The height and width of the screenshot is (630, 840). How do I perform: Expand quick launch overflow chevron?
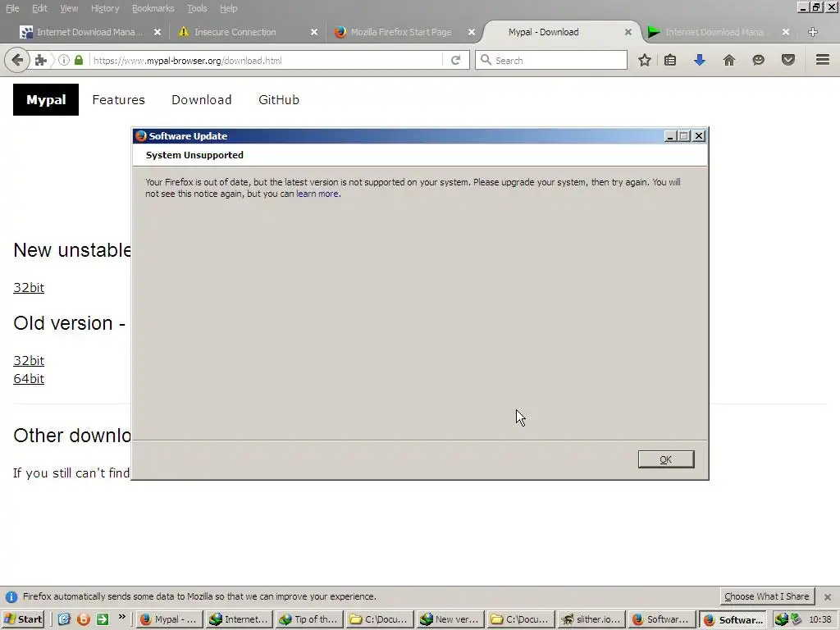pos(121,617)
